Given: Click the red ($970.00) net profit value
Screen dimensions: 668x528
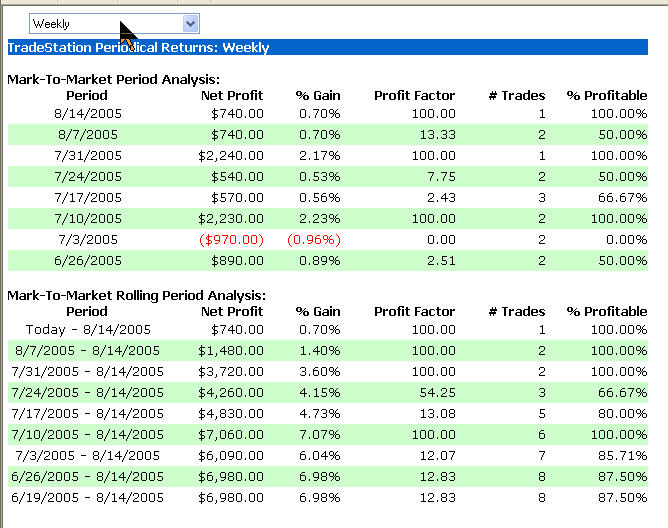Looking at the screenshot, I should pyautogui.click(x=231, y=239).
